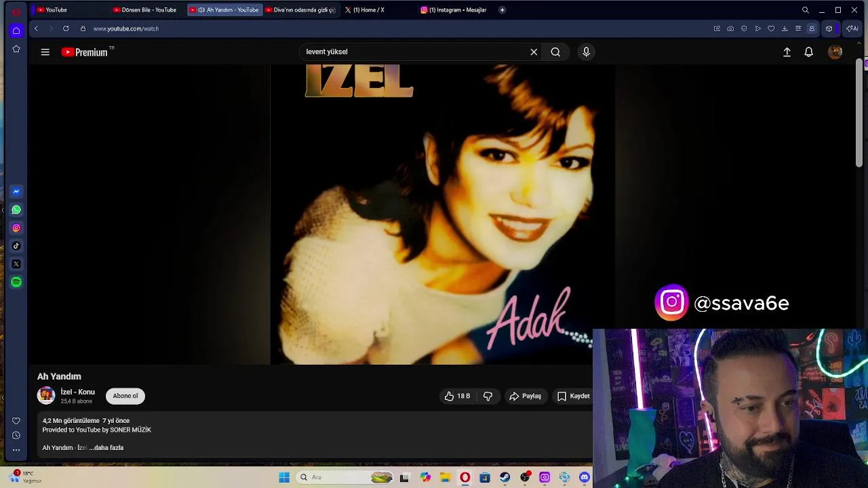Click Windows taskbar search box
Viewport: 868px width, 488px height.
click(346, 477)
